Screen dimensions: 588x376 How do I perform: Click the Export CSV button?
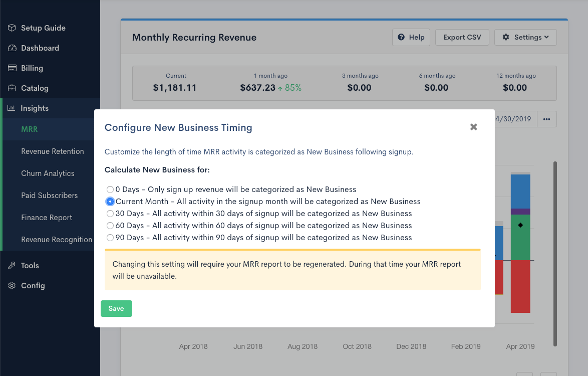pos(462,37)
